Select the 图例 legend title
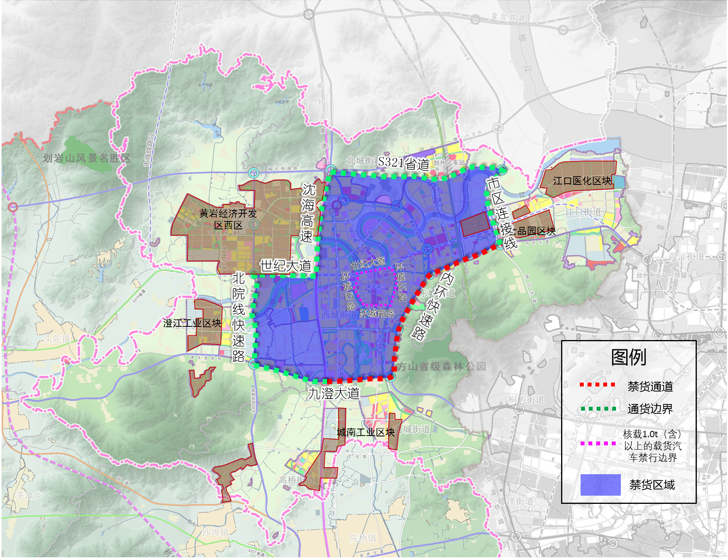The image size is (728, 560). click(x=629, y=357)
